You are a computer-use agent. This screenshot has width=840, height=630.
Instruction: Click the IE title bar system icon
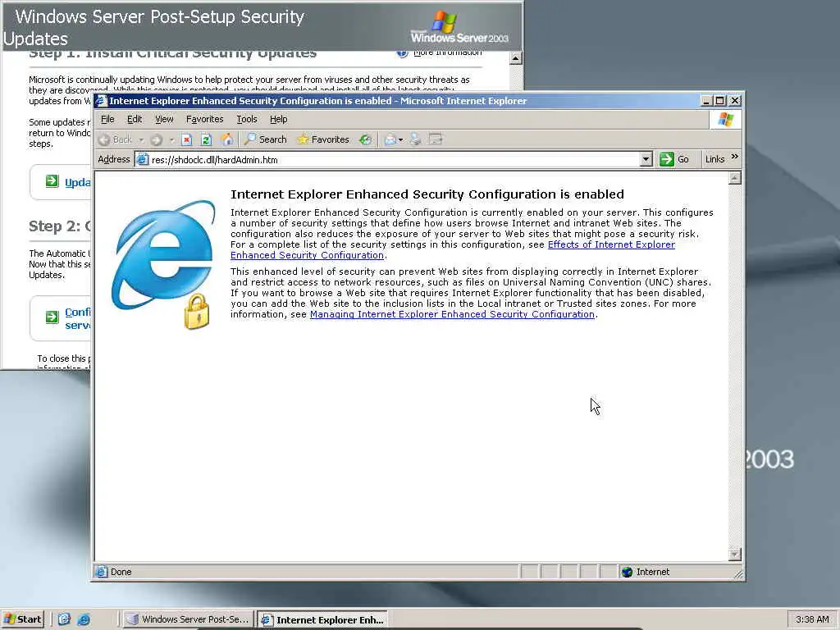[102, 101]
